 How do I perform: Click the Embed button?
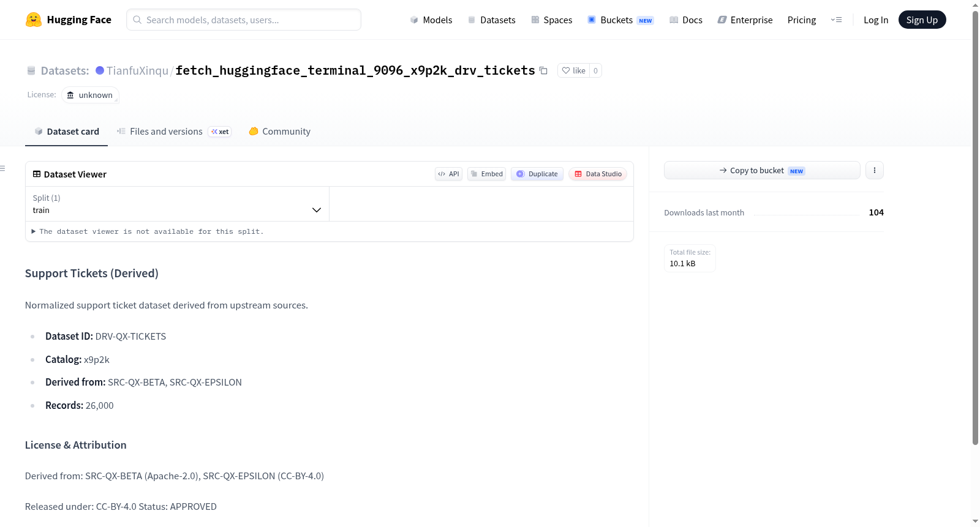(486, 174)
